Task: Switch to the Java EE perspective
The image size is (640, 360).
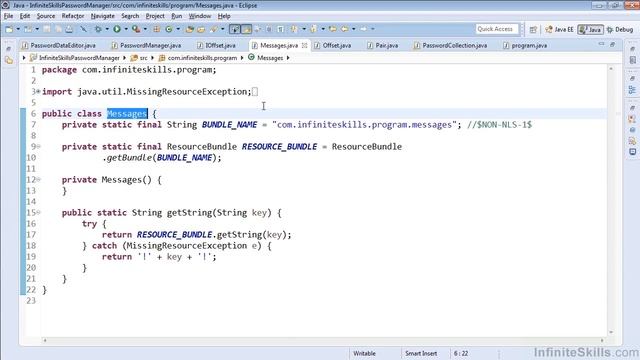Action: point(559,30)
